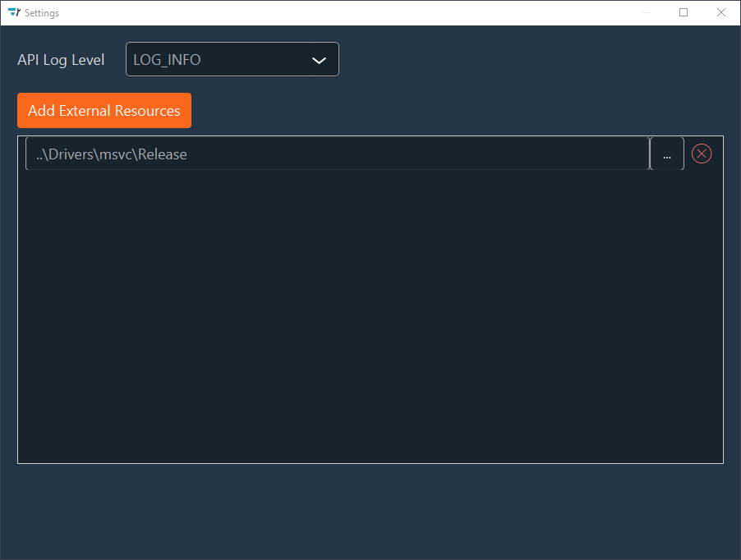Click the chevron arrow beside LOG_INFO
Screen dimensions: 741x560
tap(320, 60)
